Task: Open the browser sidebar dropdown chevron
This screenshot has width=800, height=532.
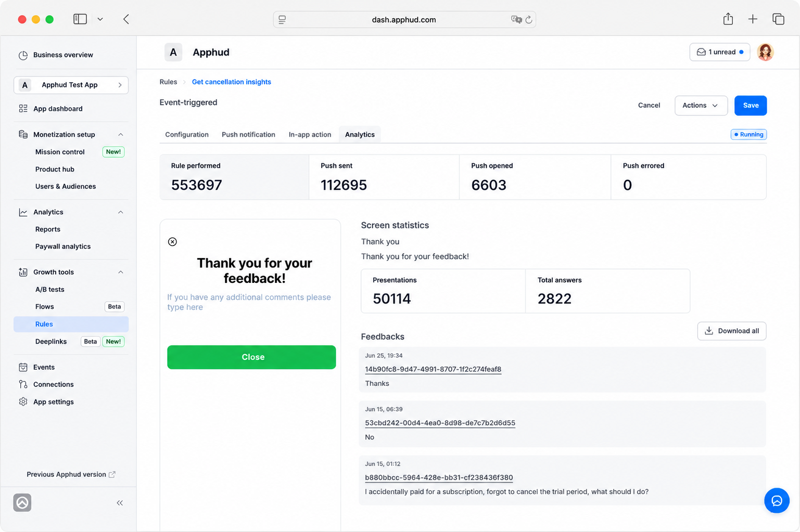Action: point(100,19)
